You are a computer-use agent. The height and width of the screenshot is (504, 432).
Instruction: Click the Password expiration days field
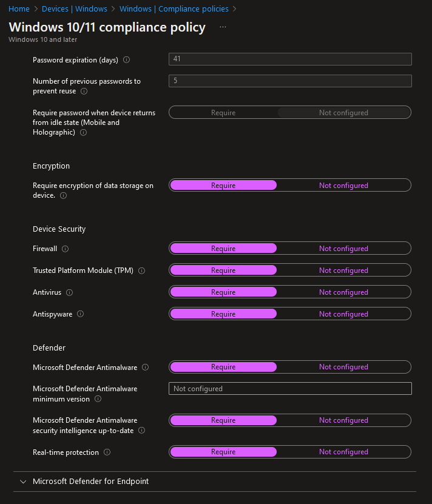click(x=290, y=59)
